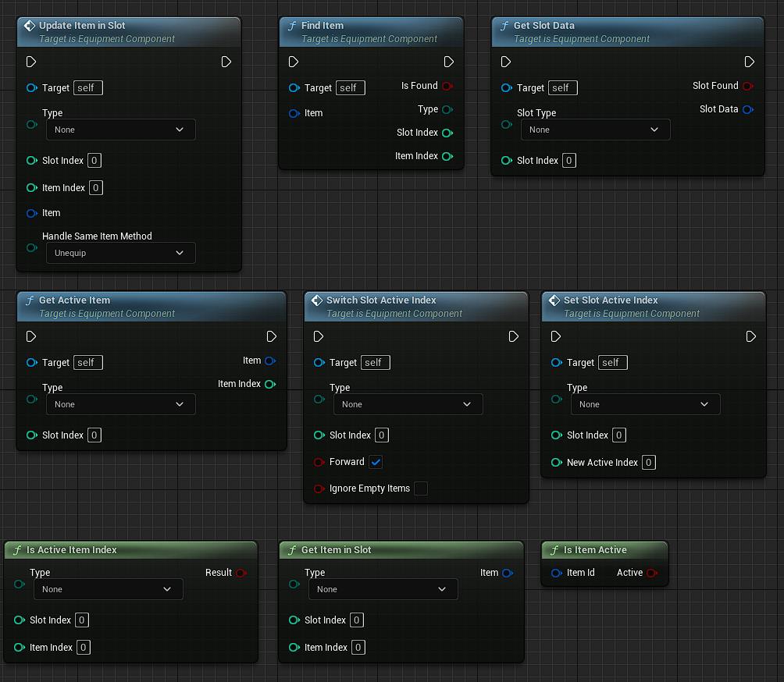This screenshot has width=784, height=682.
Task: Click the New Active Index value field
Action: pos(649,463)
